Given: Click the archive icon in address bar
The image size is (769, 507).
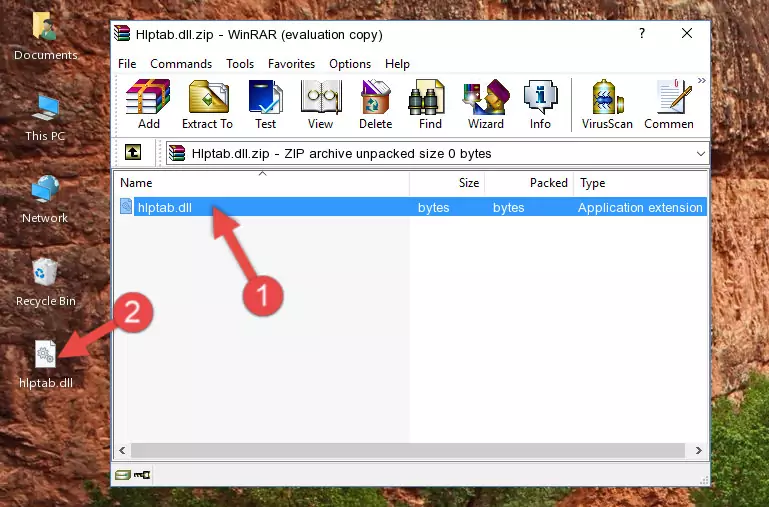Looking at the screenshot, I should tap(177, 153).
